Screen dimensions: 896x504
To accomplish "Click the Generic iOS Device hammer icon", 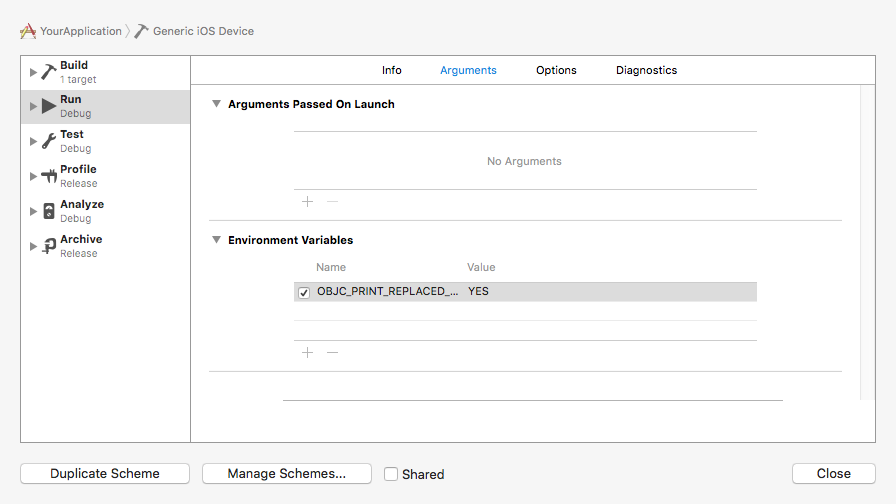I will point(141,31).
